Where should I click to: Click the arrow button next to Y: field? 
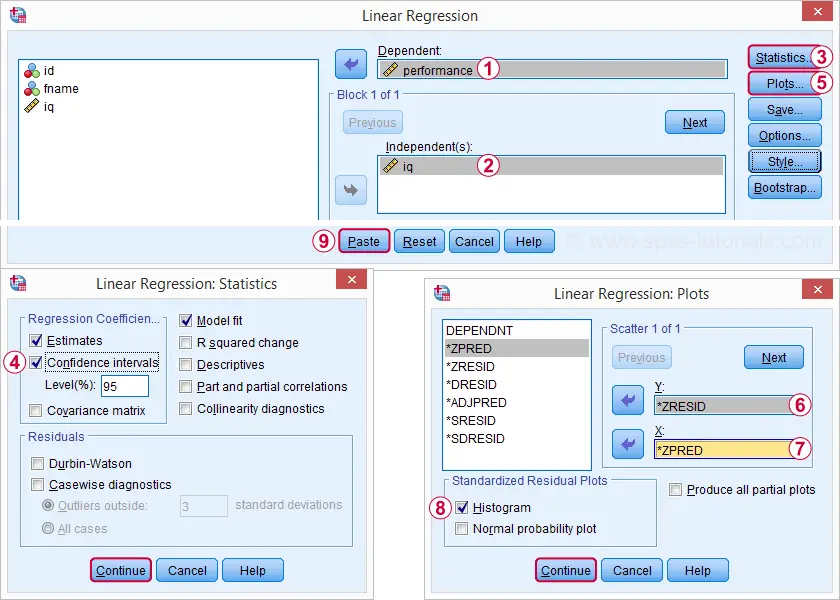628,400
